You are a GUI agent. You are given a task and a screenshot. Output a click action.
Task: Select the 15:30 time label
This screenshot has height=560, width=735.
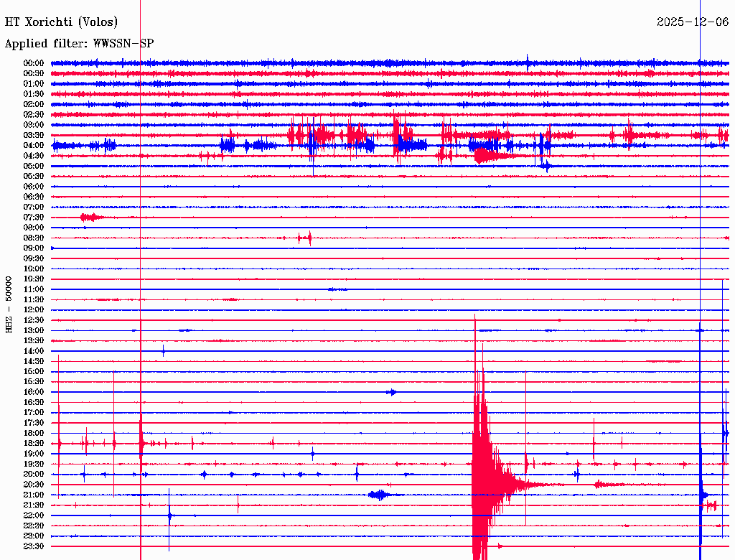[34, 382]
